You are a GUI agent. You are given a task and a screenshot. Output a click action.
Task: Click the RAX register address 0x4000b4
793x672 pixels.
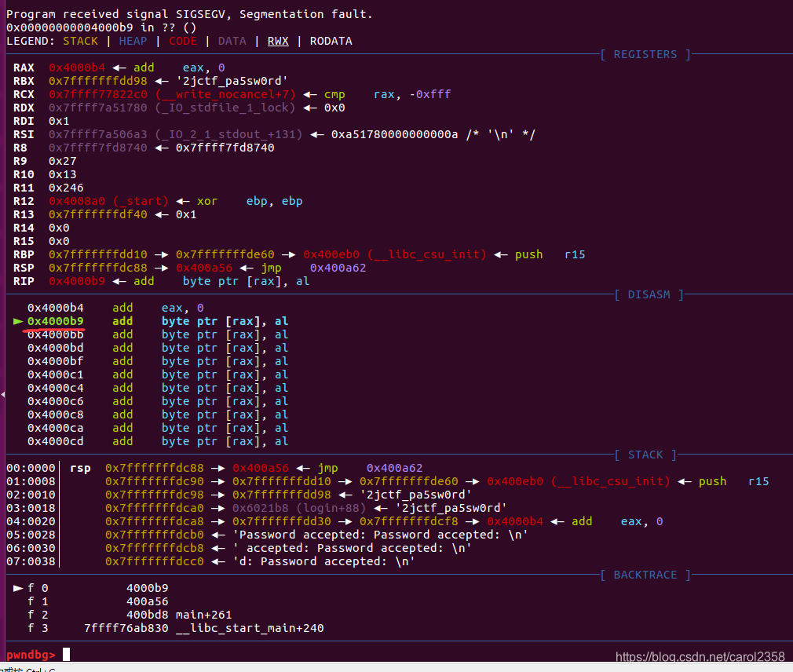point(76,67)
